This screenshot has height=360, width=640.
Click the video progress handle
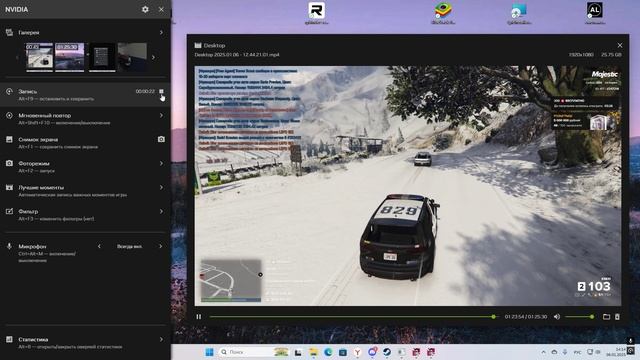[x=494, y=317]
